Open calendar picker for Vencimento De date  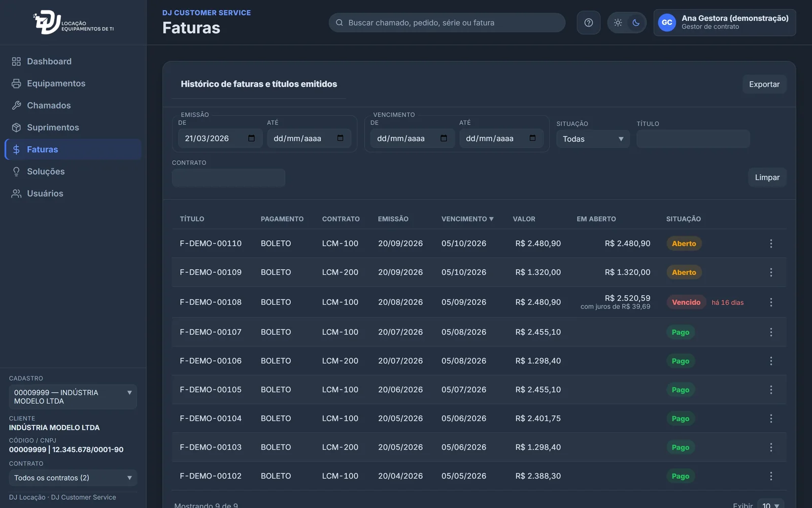[444, 138]
